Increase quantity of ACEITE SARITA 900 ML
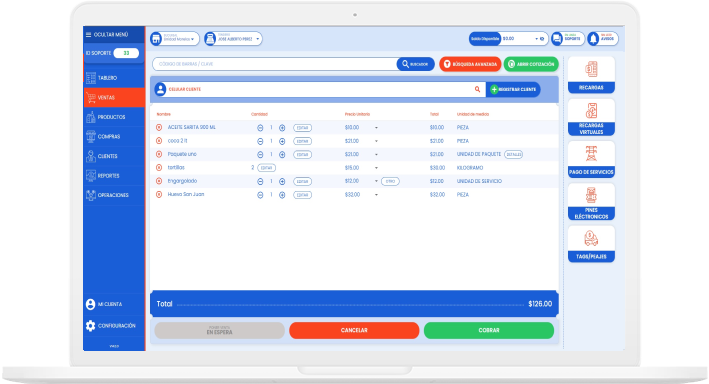This screenshot has width=709, height=384. click(x=282, y=128)
